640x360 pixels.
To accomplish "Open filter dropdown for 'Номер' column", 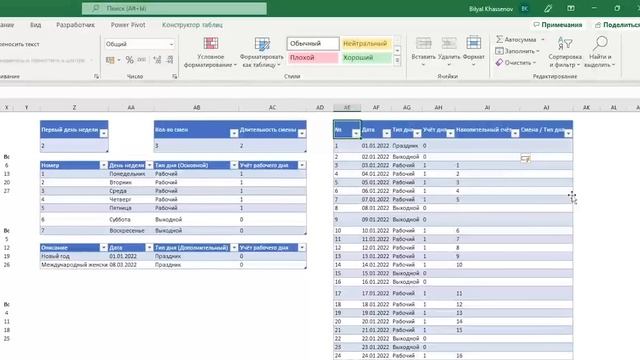I will pyautogui.click(x=104, y=165).
